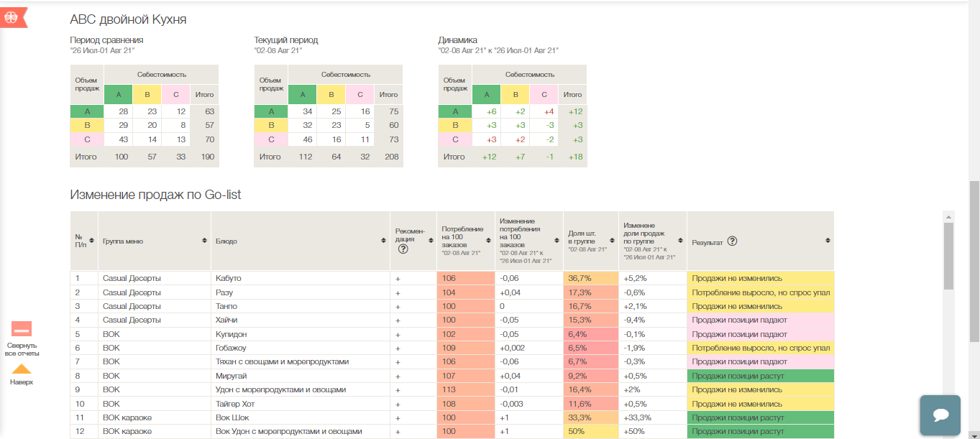Select the АВС двойной Кухня heading
The width and height of the screenshot is (980, 439).
pos(128,19)
